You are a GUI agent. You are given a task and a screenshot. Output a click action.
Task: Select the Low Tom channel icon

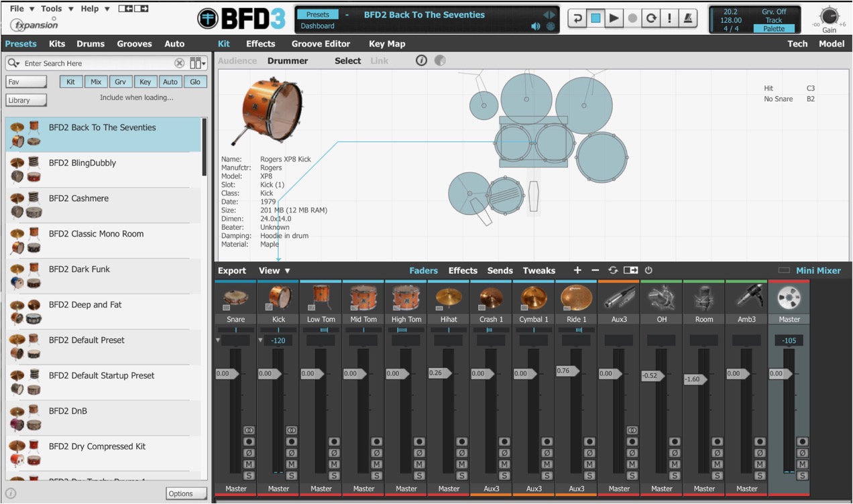321,298
